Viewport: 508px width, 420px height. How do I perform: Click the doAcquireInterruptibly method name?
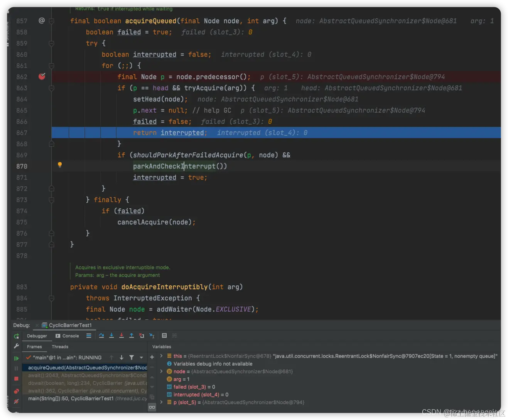point(164,287)
